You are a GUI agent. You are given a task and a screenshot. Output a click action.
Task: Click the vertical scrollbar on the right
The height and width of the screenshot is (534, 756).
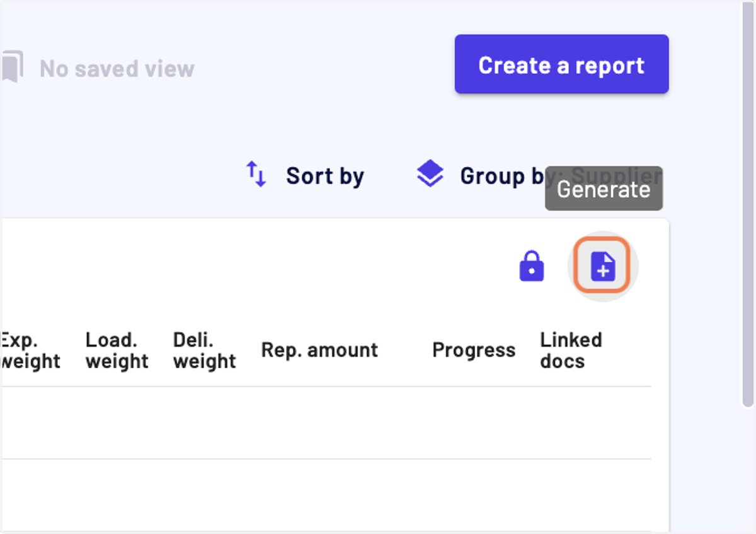(748, 204)
